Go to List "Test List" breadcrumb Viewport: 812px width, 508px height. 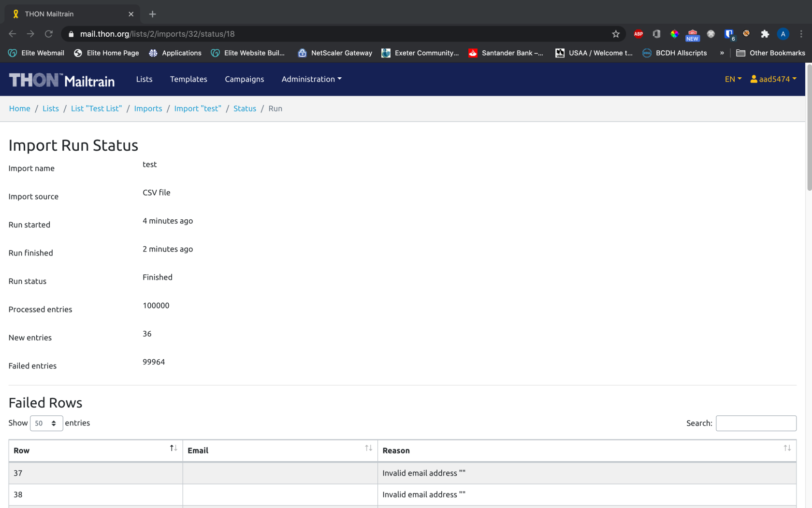[x=97, y=109]
